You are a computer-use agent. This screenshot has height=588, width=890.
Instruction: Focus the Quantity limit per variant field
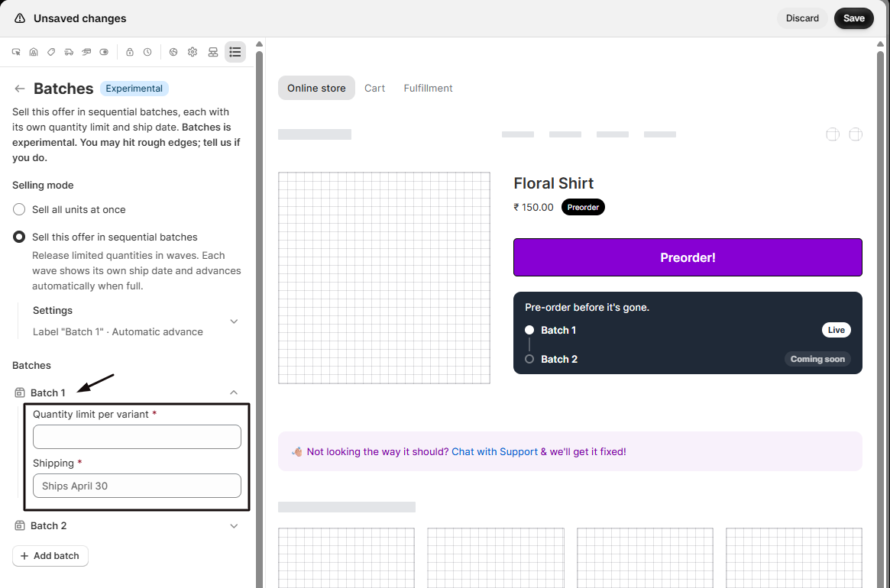137,437
